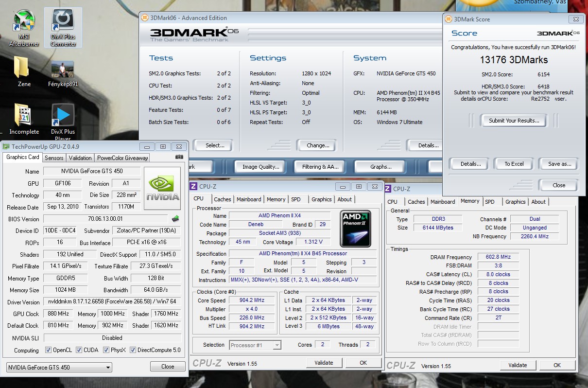The height and width of the screenshot is (388, 588).
Task: Toggle PhysX checkbox in GPU-Z
Action: 106,350
